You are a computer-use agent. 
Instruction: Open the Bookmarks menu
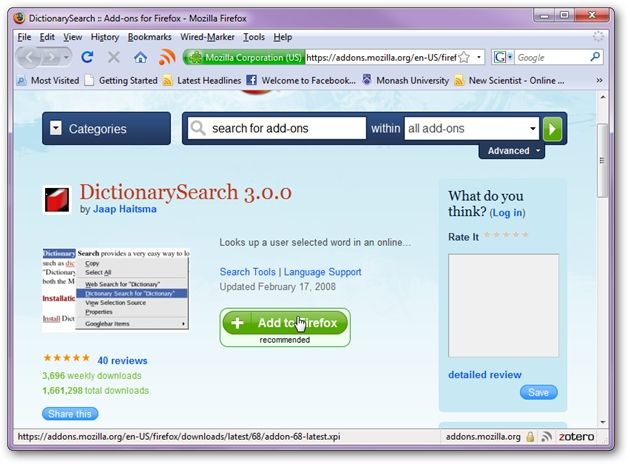(149, 37)
